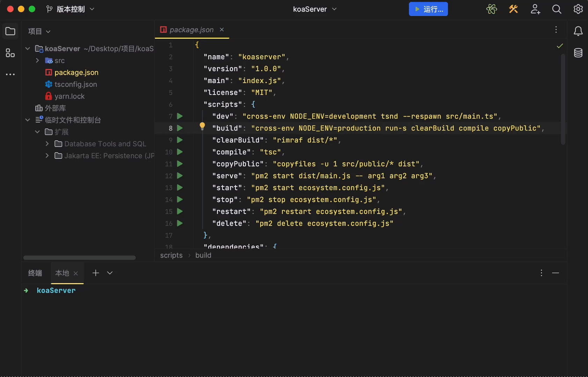The height and width of the screenshot is (377, 588).
Task: Add a new terminal session
Action: 96,273
